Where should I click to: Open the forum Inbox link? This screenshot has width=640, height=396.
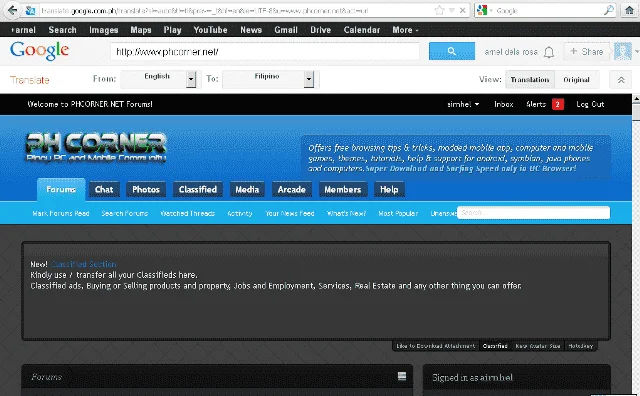(x=504, y=104)
